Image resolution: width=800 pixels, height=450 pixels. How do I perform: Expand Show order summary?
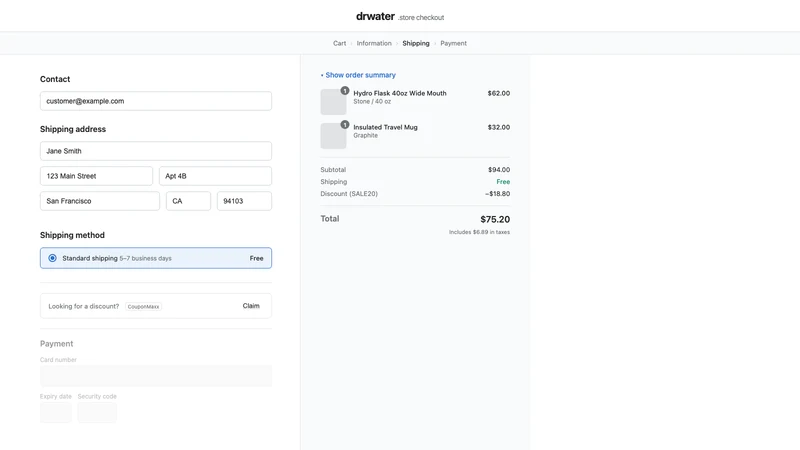(x=358, y=75)
